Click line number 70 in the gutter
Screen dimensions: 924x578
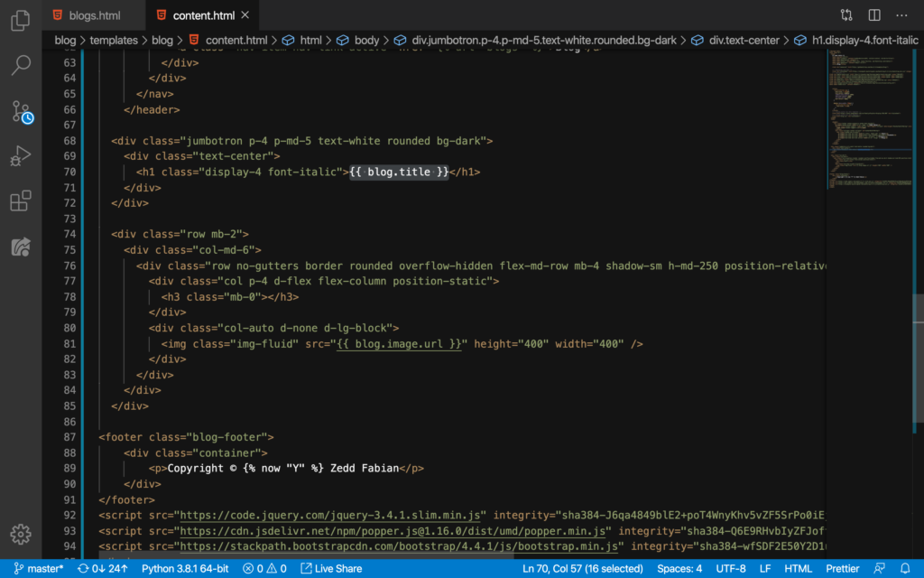69,172
